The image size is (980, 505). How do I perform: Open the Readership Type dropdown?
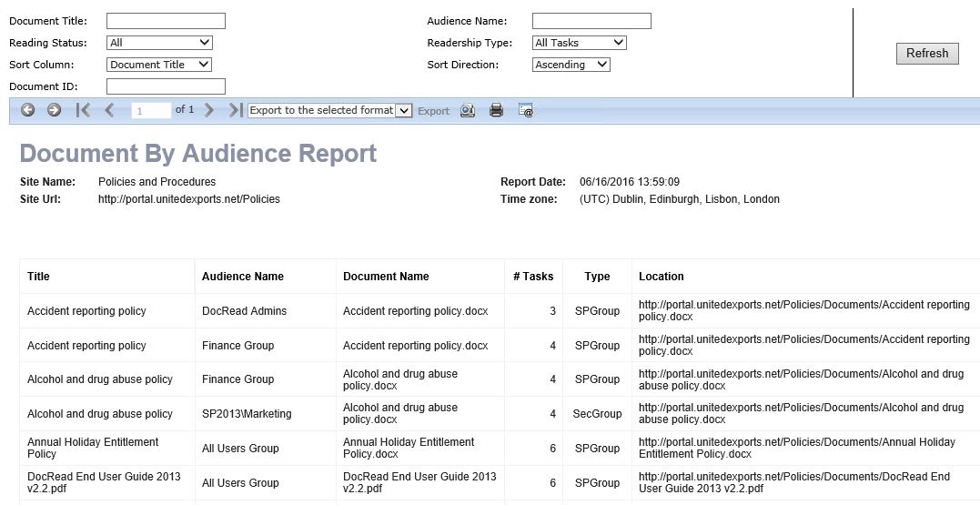pyautogui.click(x=579, y=43)
